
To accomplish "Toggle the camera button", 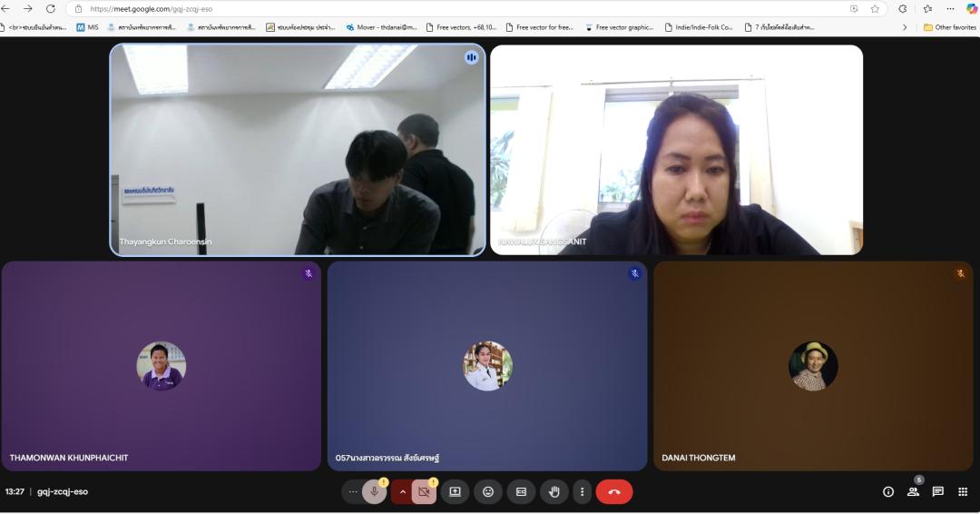I will point(424,492).
